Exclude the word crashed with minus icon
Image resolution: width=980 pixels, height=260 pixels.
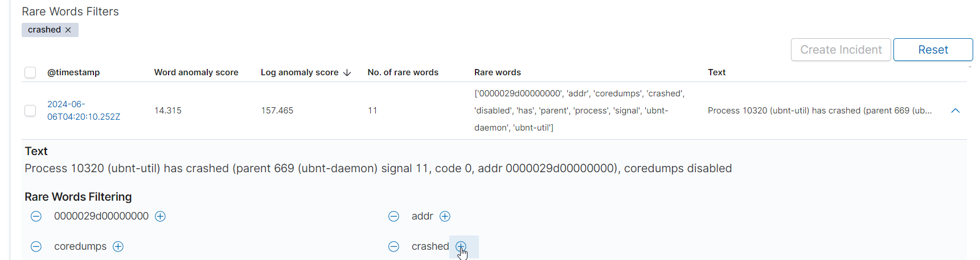(393, 246)
